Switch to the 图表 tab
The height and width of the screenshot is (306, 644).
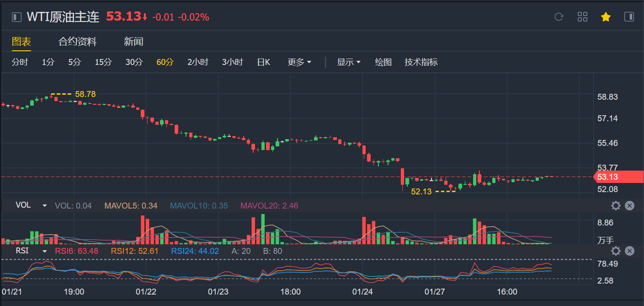tap(21, 42)
